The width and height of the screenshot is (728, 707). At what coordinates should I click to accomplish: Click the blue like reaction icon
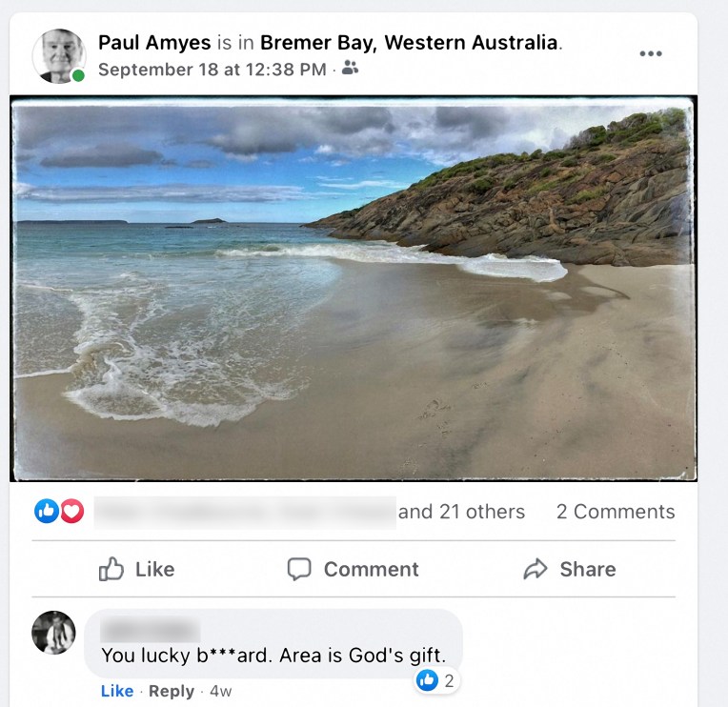click(46, 512)
